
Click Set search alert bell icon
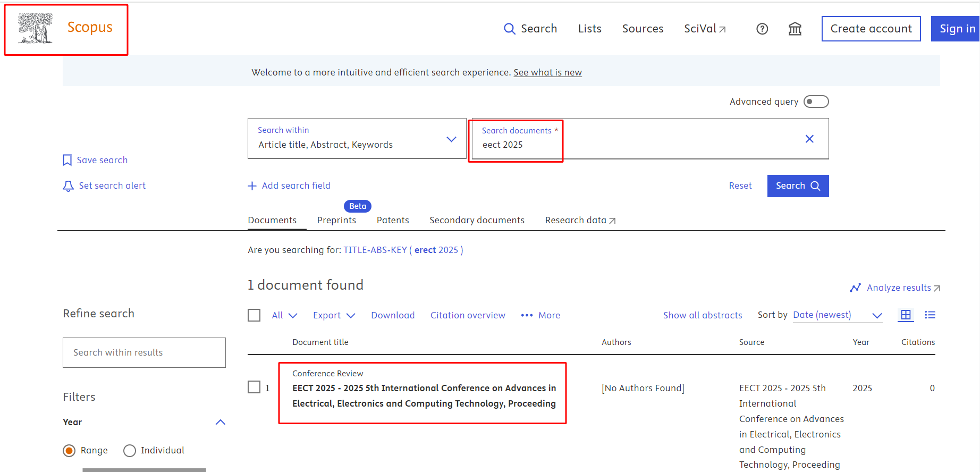(x=68, y=186)
